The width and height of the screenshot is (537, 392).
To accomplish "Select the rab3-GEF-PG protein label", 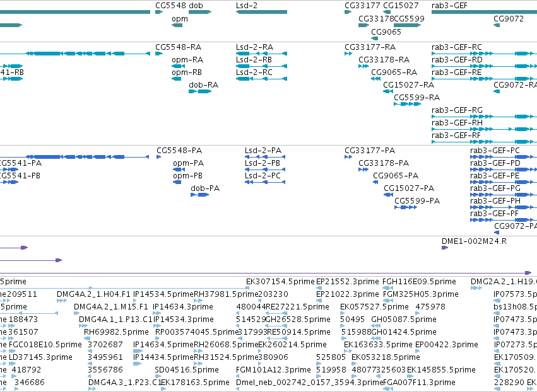I will [x=495, y=188].
